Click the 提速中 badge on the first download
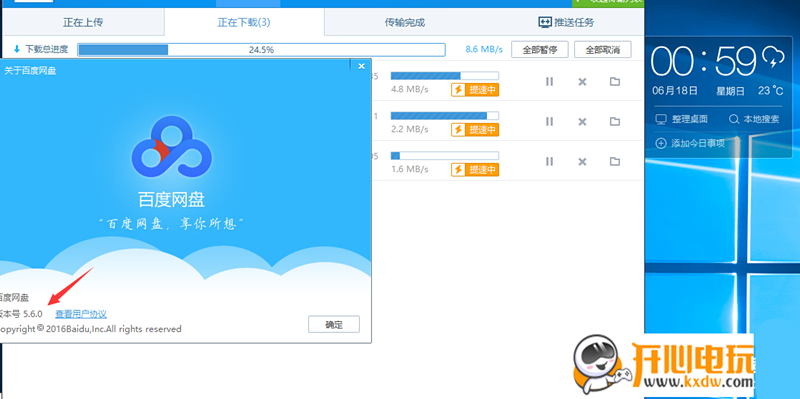 [x=475, y=90]
